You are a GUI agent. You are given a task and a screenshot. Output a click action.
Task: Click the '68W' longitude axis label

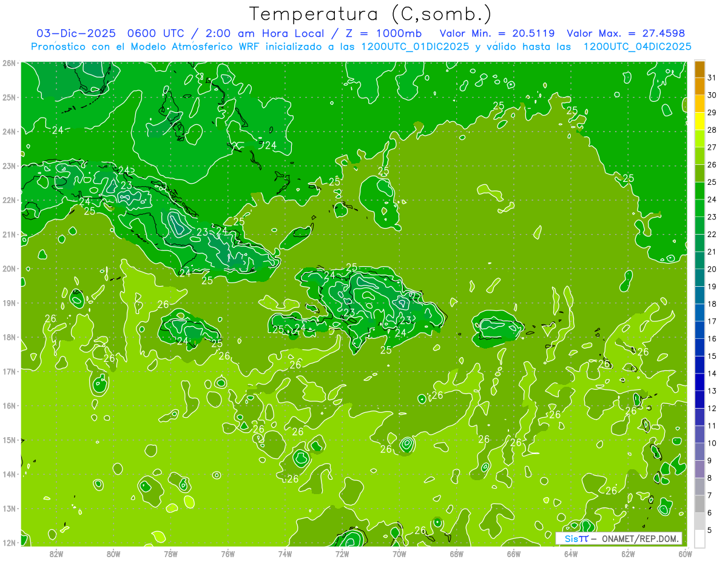[456, 554]
